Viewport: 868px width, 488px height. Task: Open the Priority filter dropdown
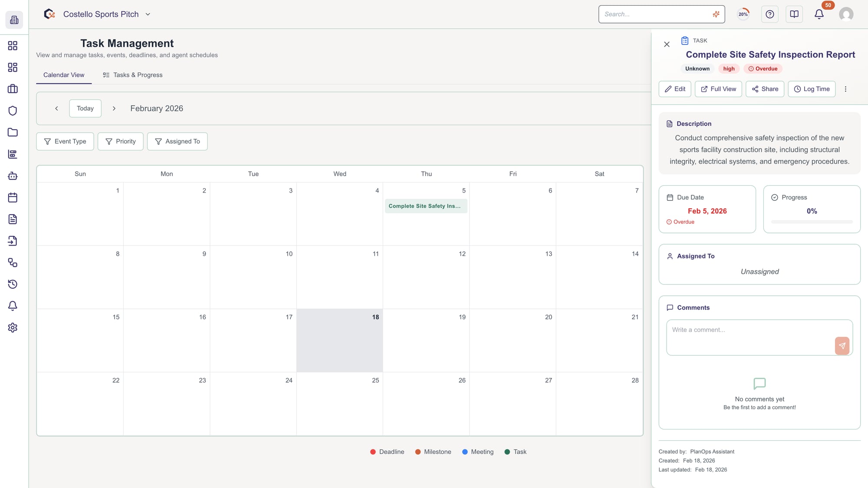tap(120, 141)
